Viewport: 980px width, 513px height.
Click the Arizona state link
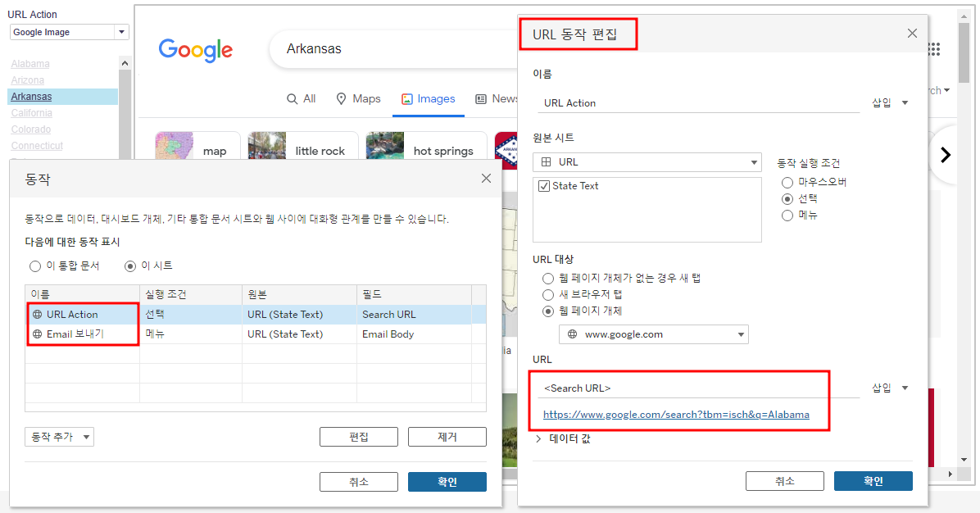(28, 80)
